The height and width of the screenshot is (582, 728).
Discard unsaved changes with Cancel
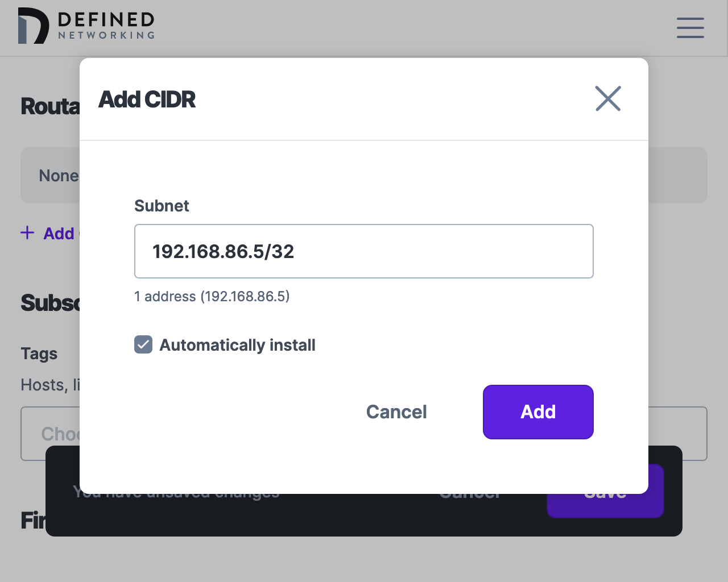click(x=469, y=492)
